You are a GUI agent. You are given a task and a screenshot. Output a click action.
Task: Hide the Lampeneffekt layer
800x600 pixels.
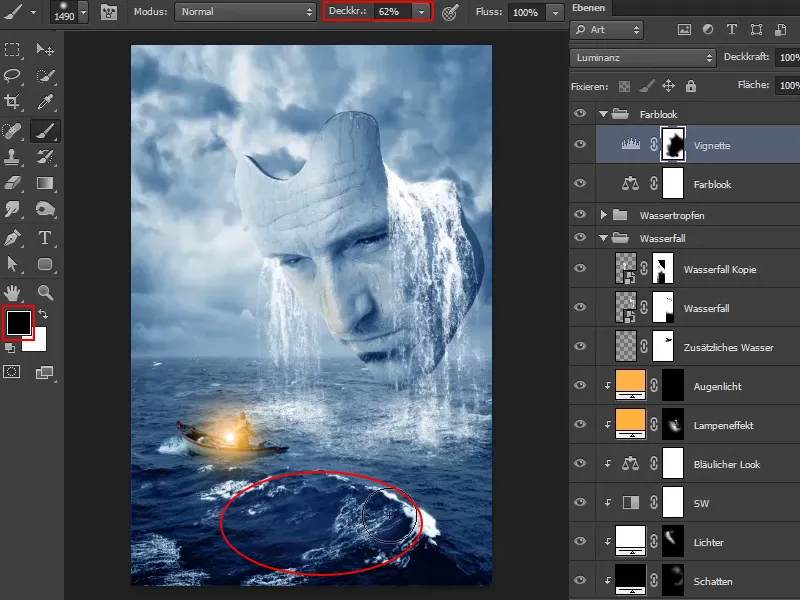click(x=580, y=424)
